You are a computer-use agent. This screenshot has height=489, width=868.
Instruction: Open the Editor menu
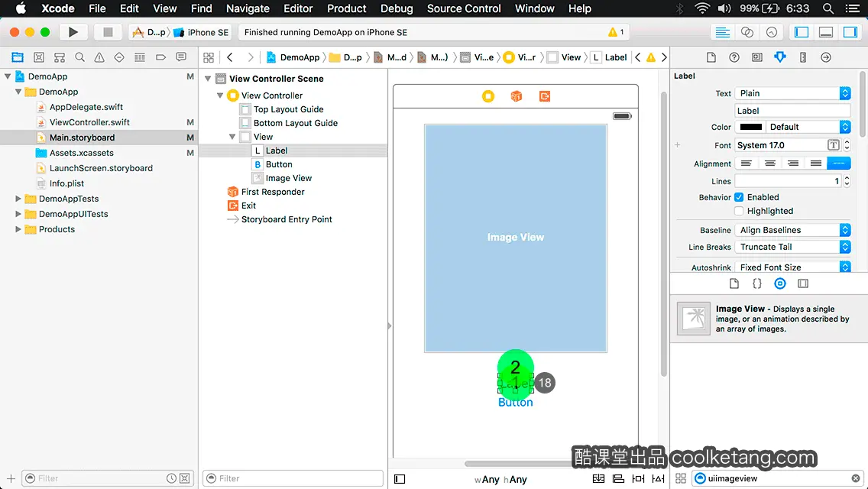[298, 8]
